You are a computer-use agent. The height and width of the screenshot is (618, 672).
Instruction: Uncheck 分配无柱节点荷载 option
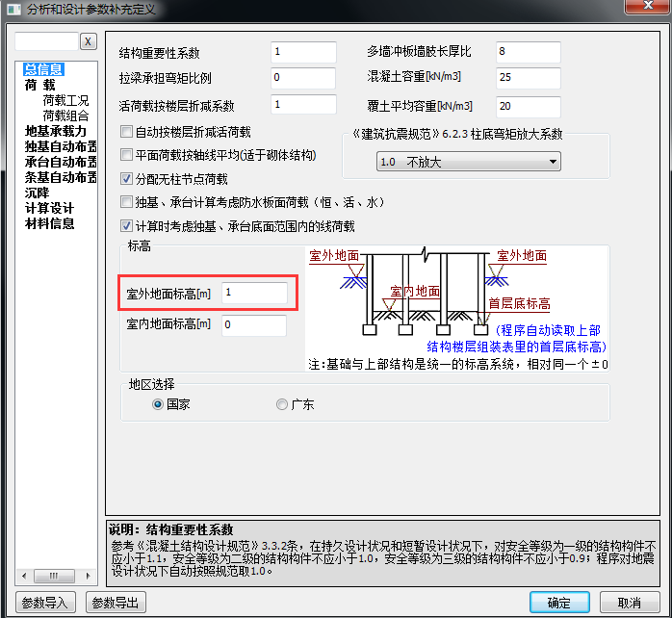pos(126,178)
